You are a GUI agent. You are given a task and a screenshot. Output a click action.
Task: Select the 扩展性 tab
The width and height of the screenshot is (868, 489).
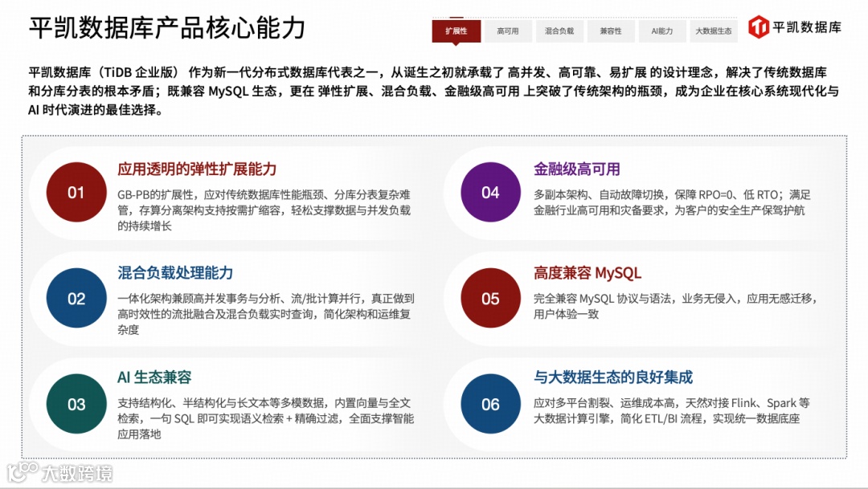click(457, 31)
